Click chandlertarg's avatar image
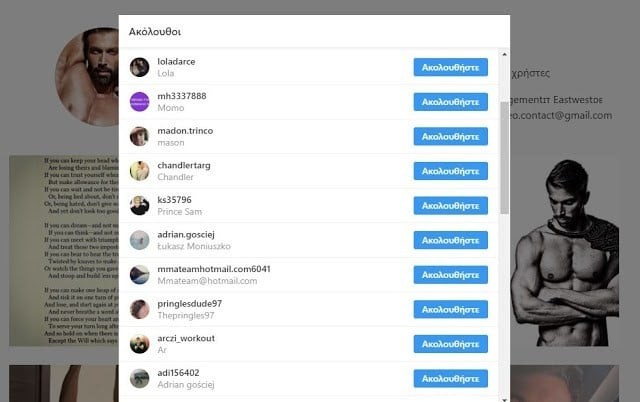The width and height of the screenshot is (640, 402). (140, 171)
